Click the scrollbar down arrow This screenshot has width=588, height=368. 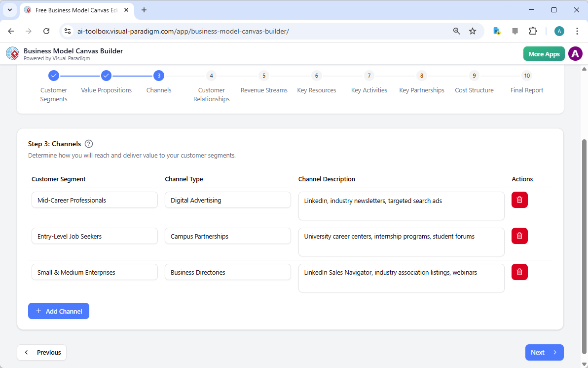click(x=584, y=364)
